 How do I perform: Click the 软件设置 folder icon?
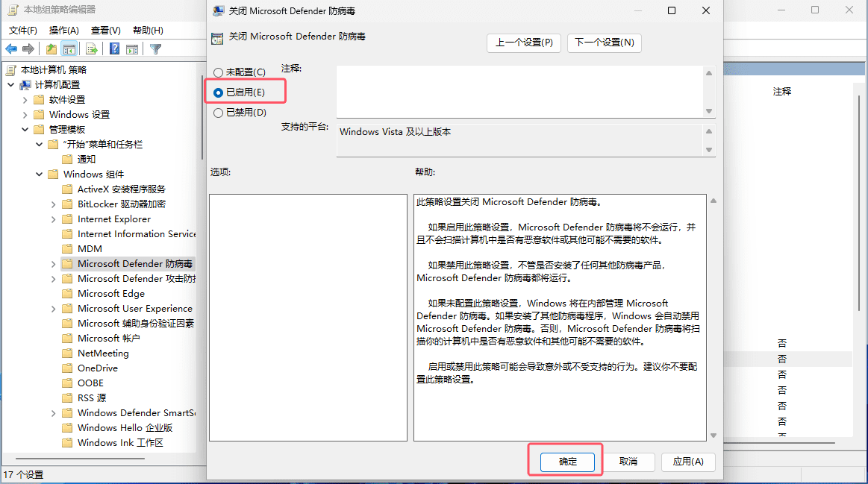[39, 100]
